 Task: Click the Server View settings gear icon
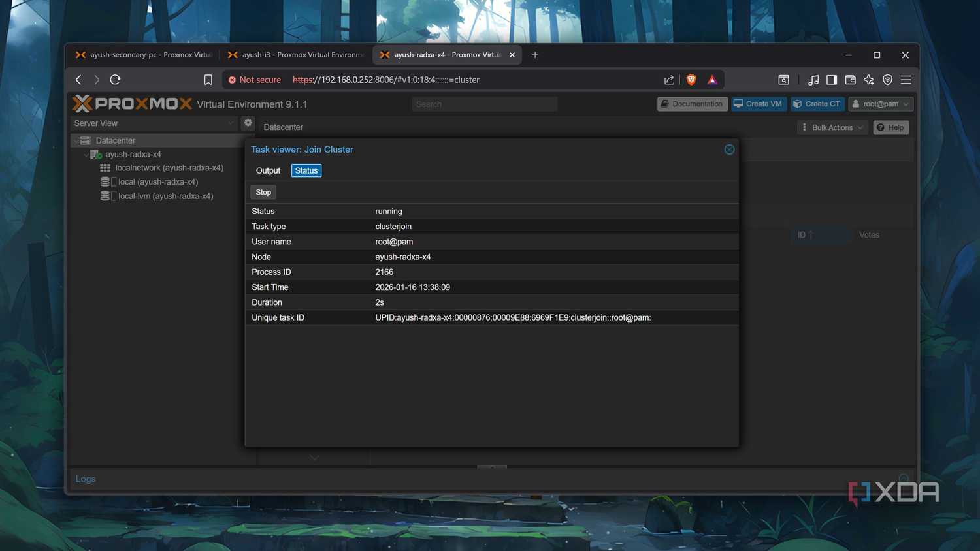(248, 123)
